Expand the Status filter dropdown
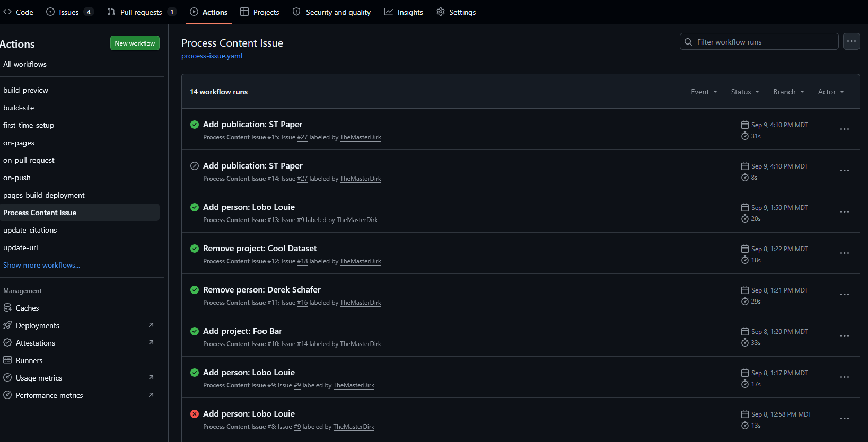Viewport: 868px width, 442px height. 745,92
